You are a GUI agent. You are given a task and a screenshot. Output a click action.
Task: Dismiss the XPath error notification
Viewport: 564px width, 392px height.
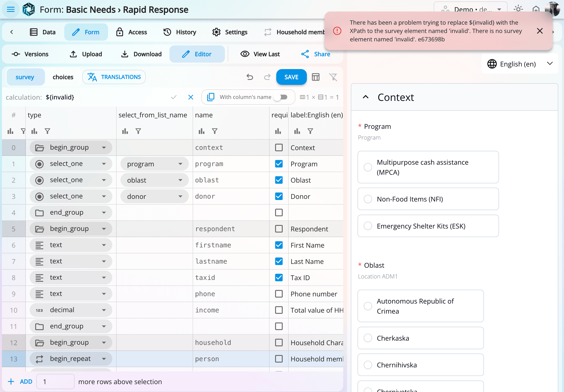point(540,31)
